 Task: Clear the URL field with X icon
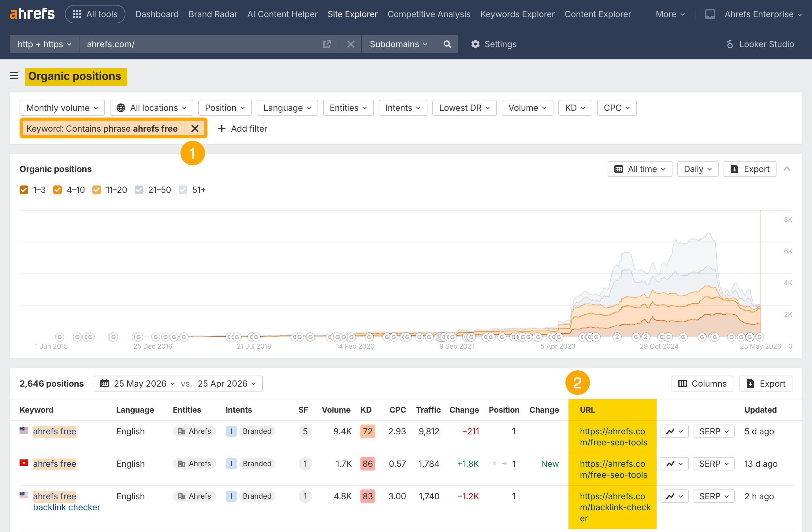351,44
